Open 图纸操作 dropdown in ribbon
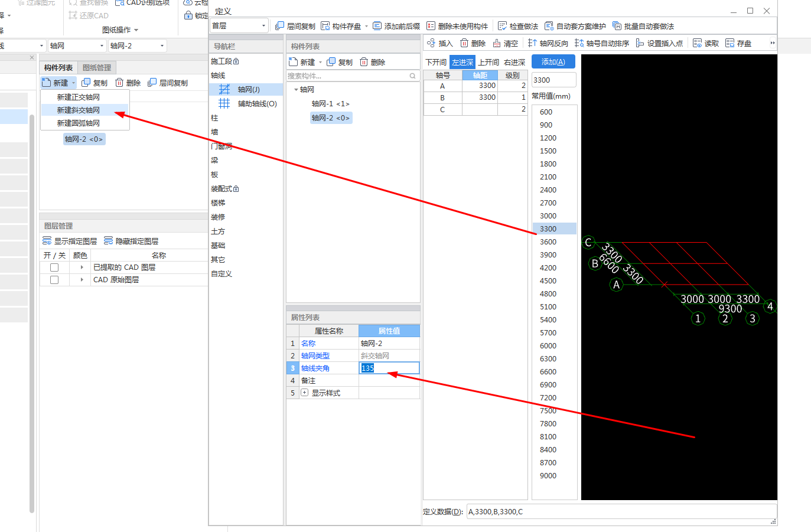The width and height of the screenshot is (811, 532). [120, 30]
